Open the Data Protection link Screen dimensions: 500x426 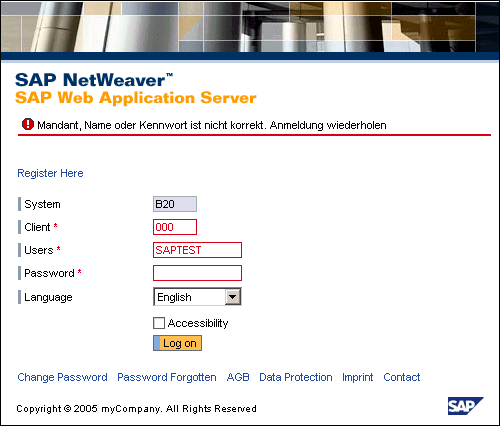point(296,377)
